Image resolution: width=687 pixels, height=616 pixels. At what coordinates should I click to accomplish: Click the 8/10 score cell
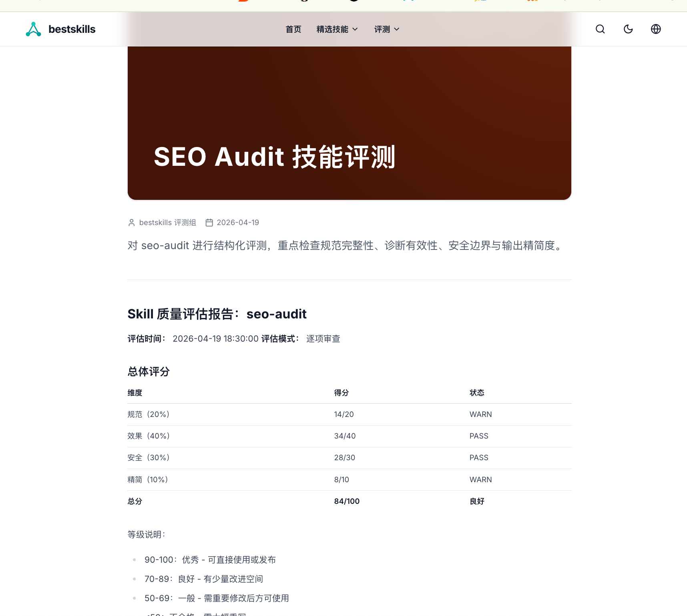[x=341, y=480]
